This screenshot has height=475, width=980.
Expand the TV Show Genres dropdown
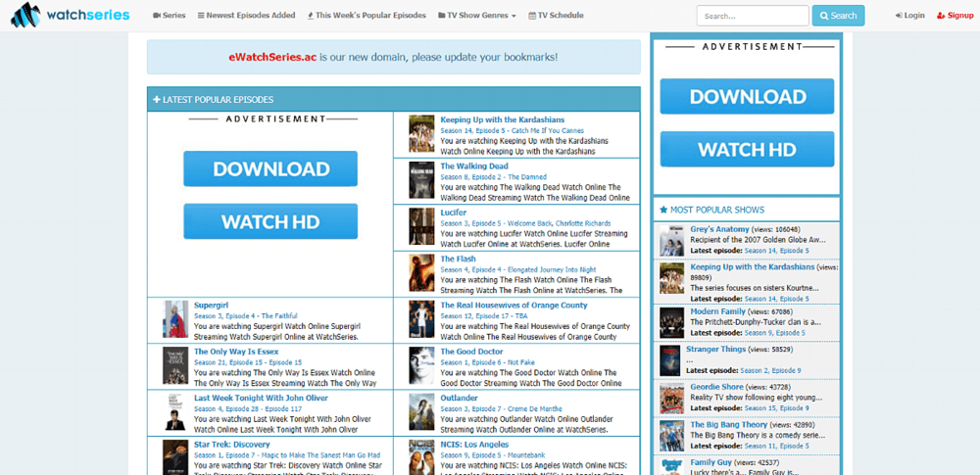(477, 15)
